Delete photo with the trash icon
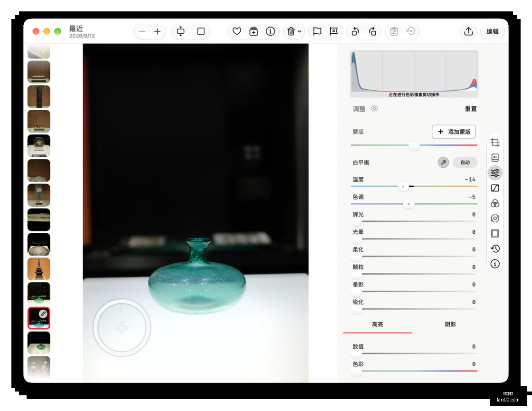Screen dimensions: 532x411 click(x=291, y=31)
